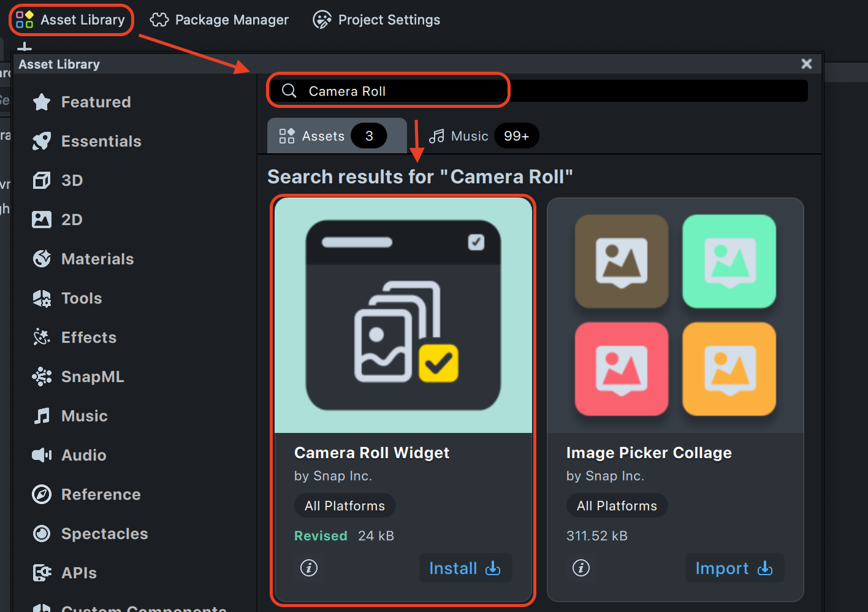Show info for Camera Roll Widget
The height and width of the screenshot is (612, 868).
click(x=309, y=568)
